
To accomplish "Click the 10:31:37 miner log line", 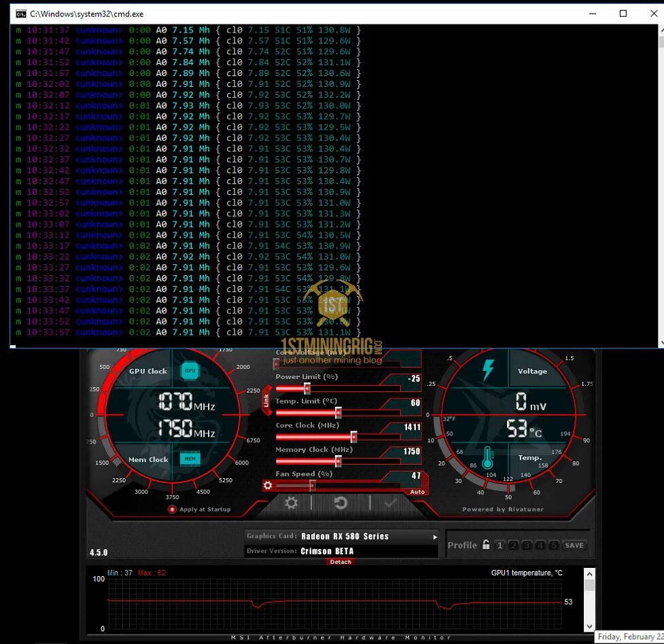I will click(x=188, y=30).
